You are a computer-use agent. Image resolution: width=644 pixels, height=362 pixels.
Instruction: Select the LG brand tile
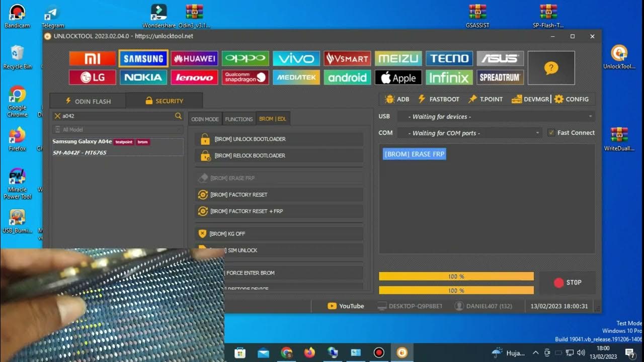(93, 77)
